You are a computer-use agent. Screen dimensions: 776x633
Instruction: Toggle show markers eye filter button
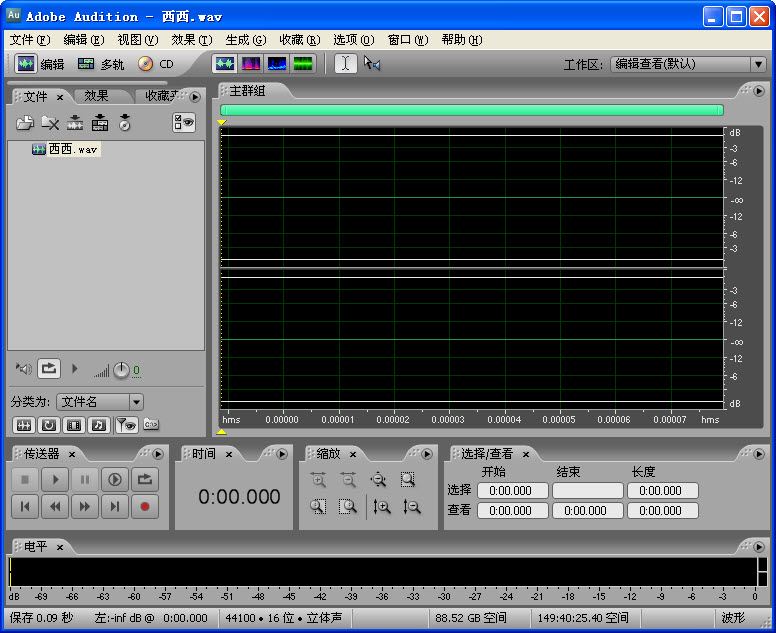[127, 425]
